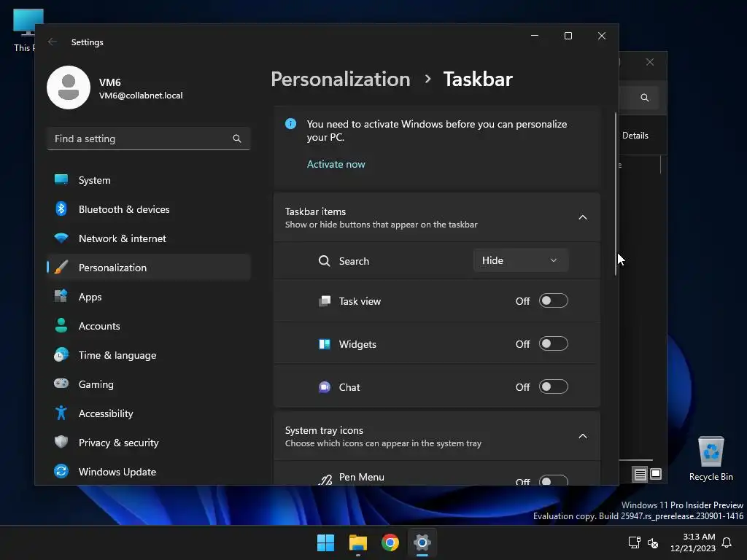Click the muted volume tray icon
This screenshot has height=560, width=747.
(653, 542)
